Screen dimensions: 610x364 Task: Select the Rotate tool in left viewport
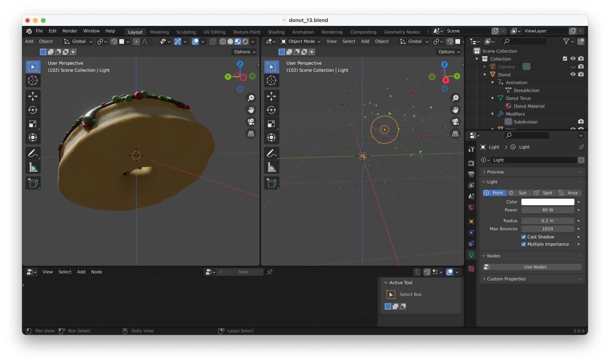pyautogui.click(x=33, y=110)
